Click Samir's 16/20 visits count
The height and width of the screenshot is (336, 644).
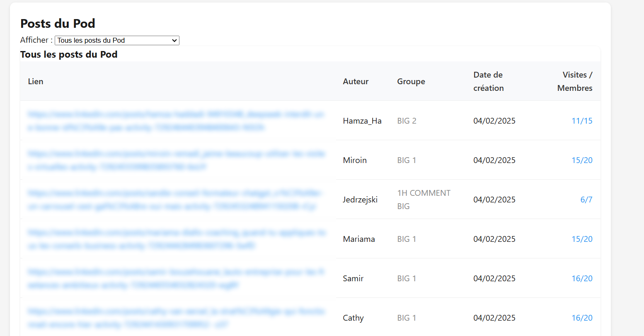click(x=582, y=278)
